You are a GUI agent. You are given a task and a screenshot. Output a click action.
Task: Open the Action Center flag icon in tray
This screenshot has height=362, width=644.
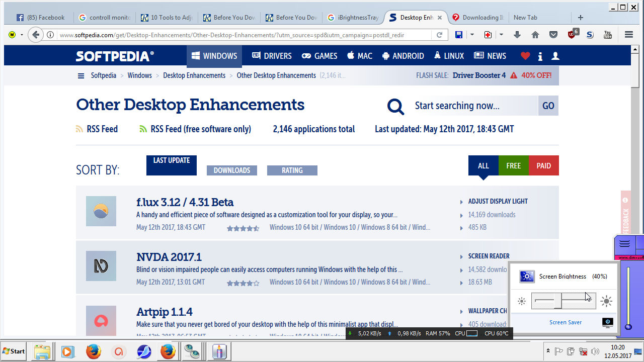559,351
